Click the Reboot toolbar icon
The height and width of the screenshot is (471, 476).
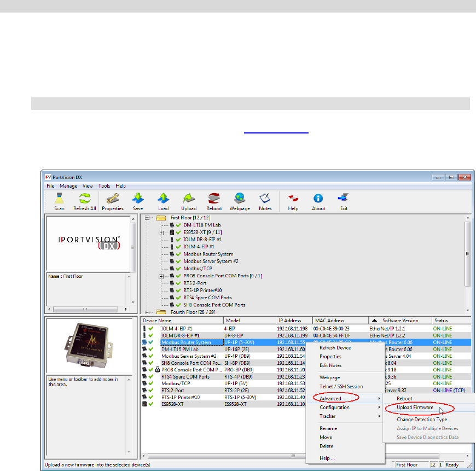pos(214,199)
